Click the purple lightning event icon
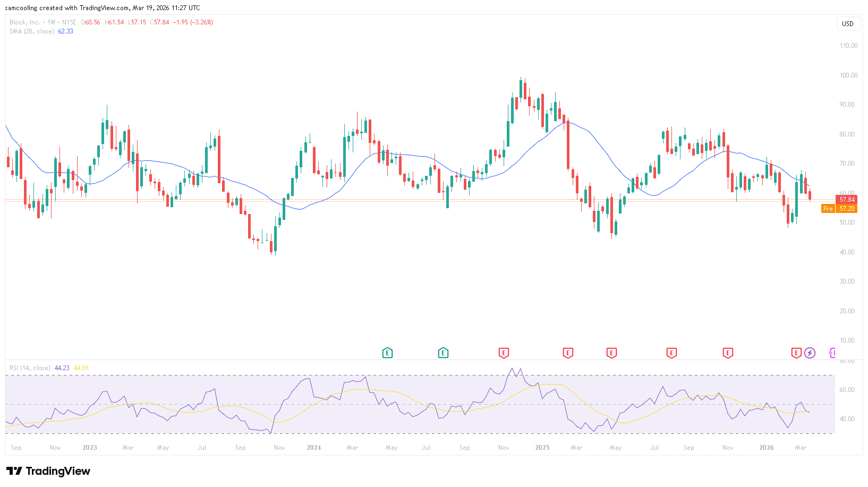The width and height of the screenshot is (868, 487). [x=810, y=353]
